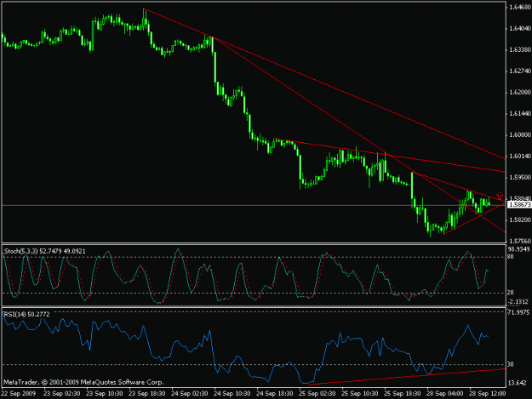Viewport: 532px width, 399px height.
Task: Click the 1.58200 price axis label
Action: (x=520, y=220)
